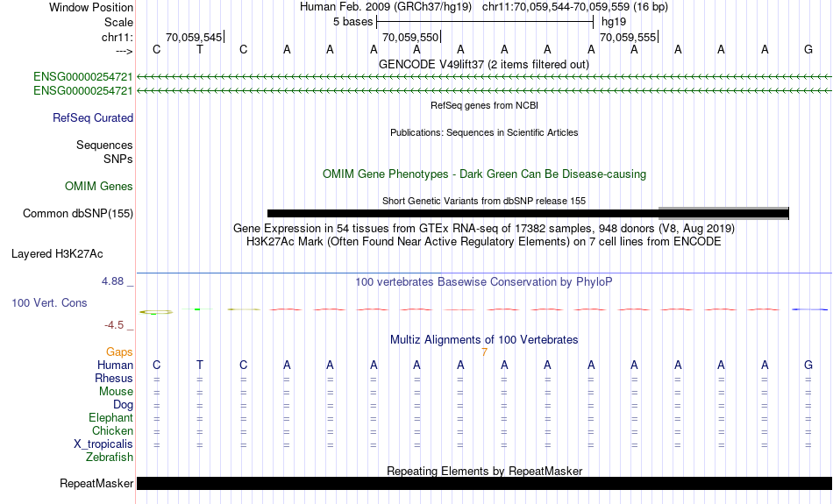Click the 70,059,555 position marker
833x504 pixels.
coord(628,37)
